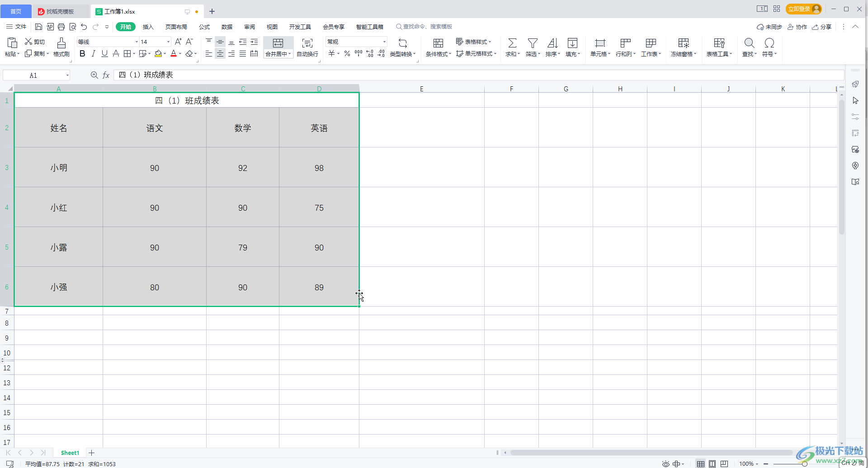868x468 pixels.
Task: Open the font size 14 dropdown
Action: coord(168,42)
